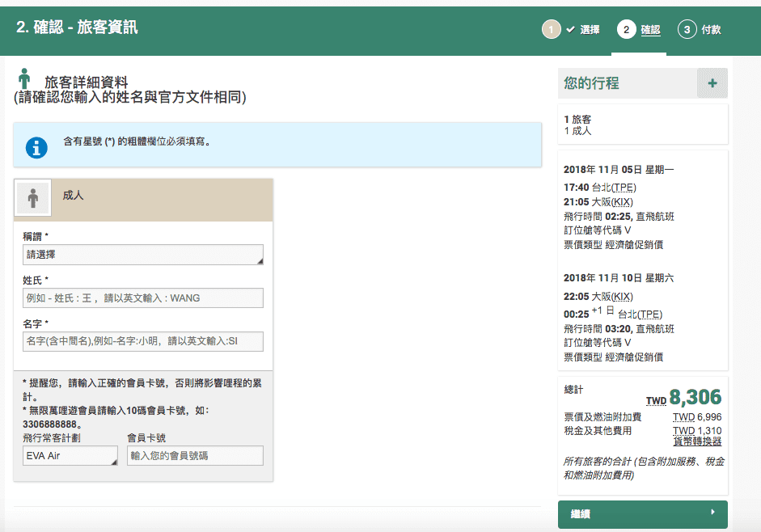This screenshot has height=532, width=761.
Task: Click the total price 8,306
Action: coord(695,397)
